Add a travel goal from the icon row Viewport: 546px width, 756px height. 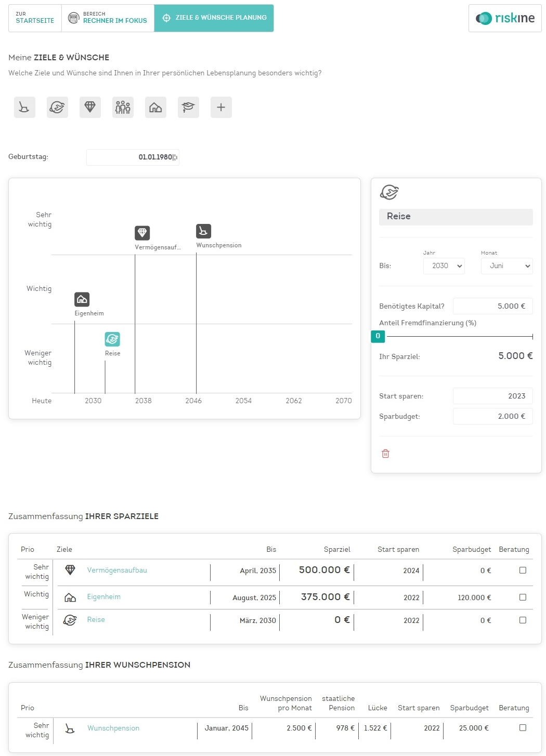(x=57, y=108)
